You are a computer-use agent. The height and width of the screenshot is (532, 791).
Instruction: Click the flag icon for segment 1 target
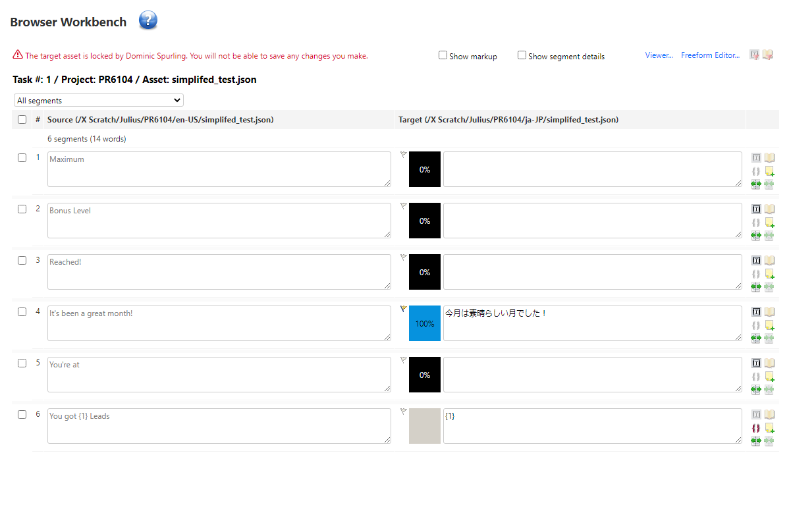404,155
